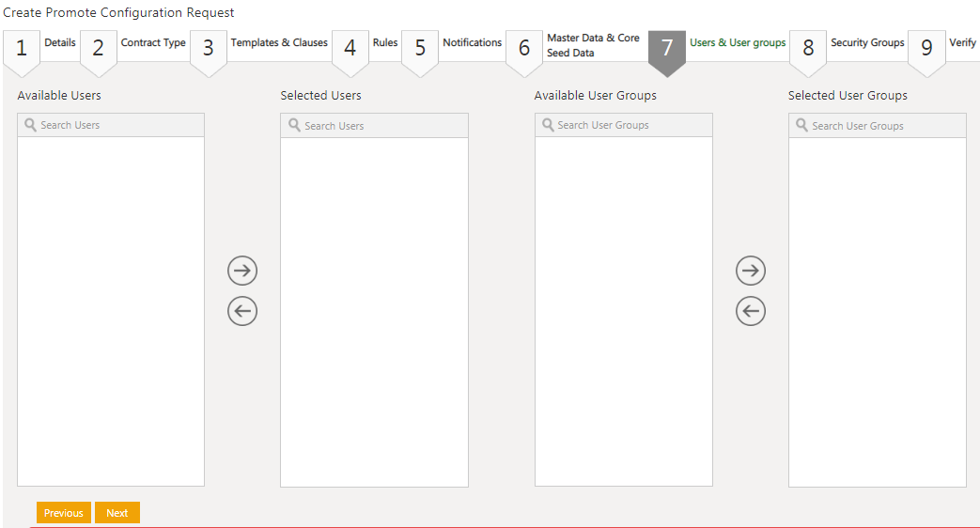980x528 pixels.
Task: Click step 4 Rules number marker
Action: (x=350, y=49)
